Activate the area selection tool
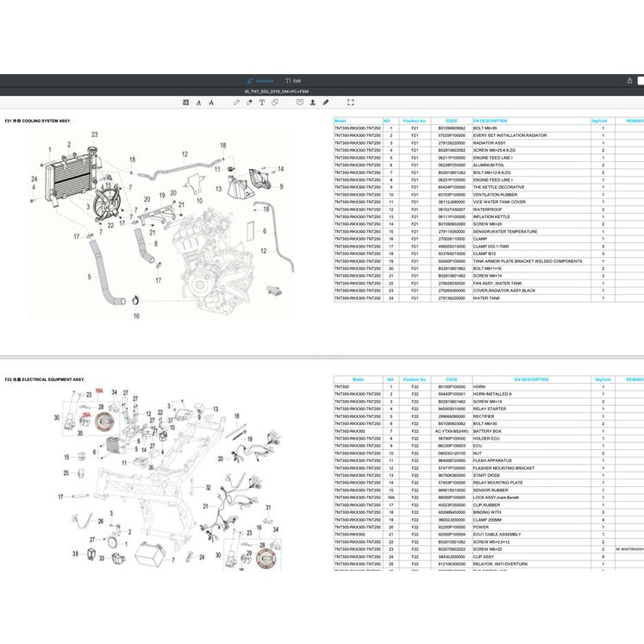This screenshot has height=644, width=644. [350, 102]
